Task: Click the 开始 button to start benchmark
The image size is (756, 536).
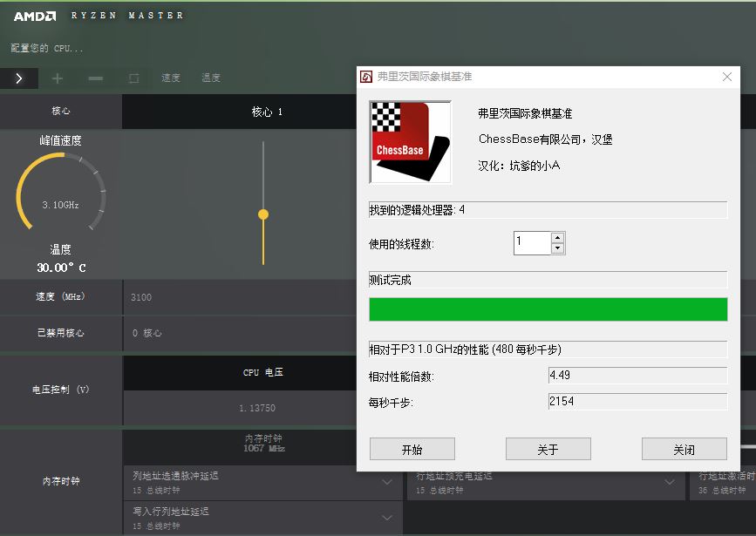Action: 412,449
